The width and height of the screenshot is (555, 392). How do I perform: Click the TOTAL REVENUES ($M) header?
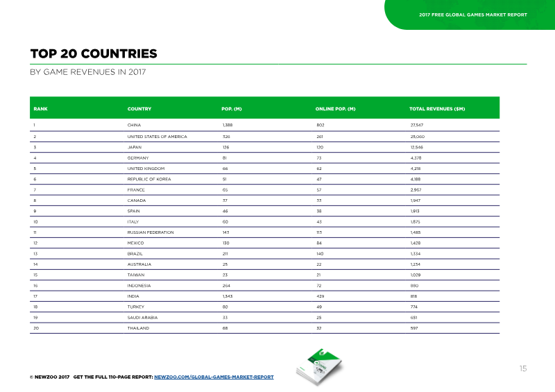pyautogui.click(x=437, y=109)
